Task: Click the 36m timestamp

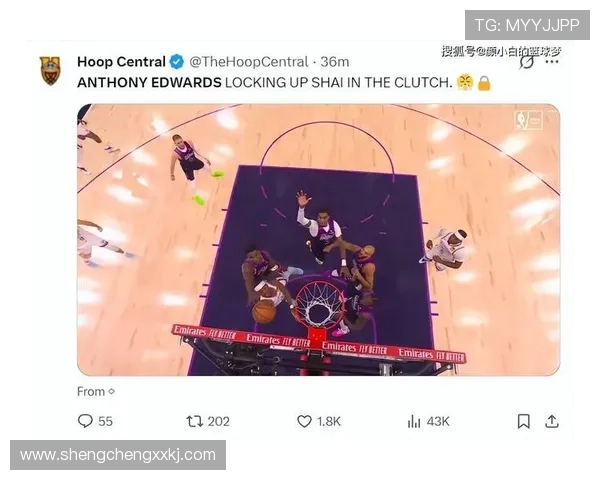Action: [x=334, y=62]
